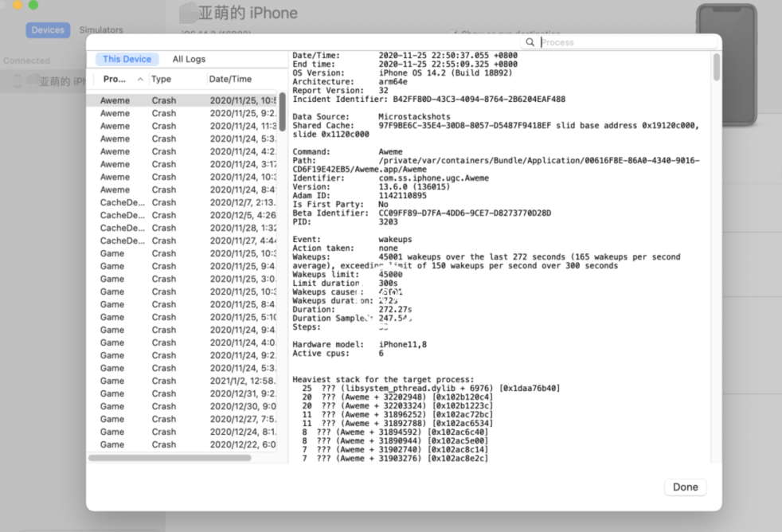Open Simulators tab in background window
The width and height of the screenshot is (782, 532).
101,30
